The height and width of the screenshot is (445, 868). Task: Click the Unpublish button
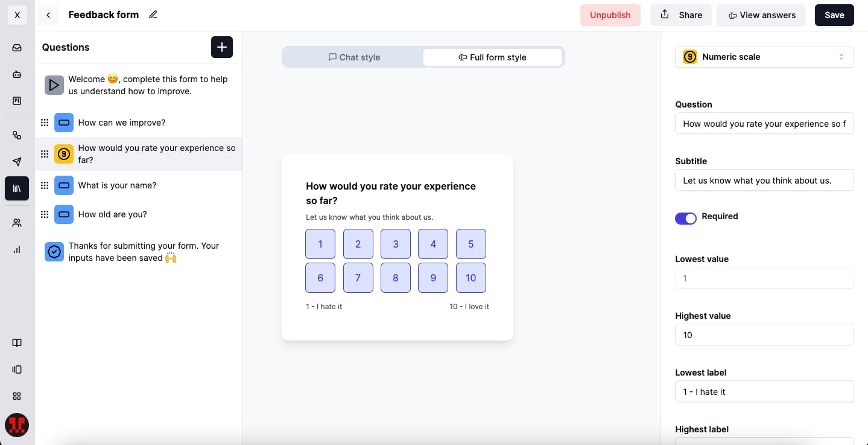(x=610, y=15)
